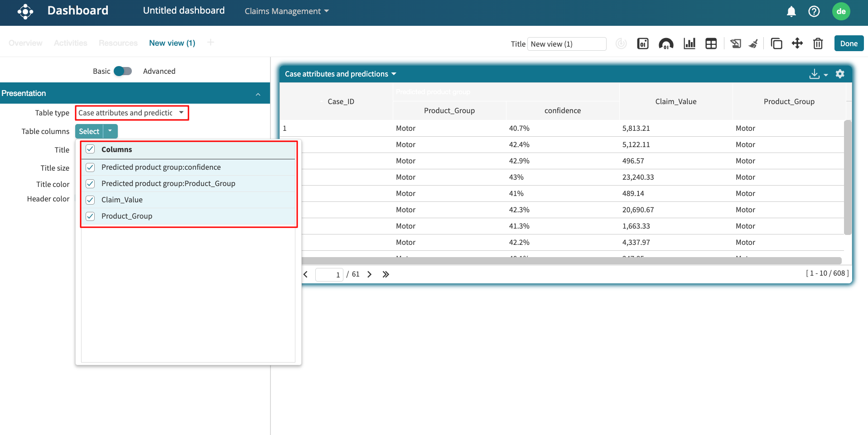This screenshot has width=868, height=435.
Task: Add a new view tab
Action: (210, 43)
